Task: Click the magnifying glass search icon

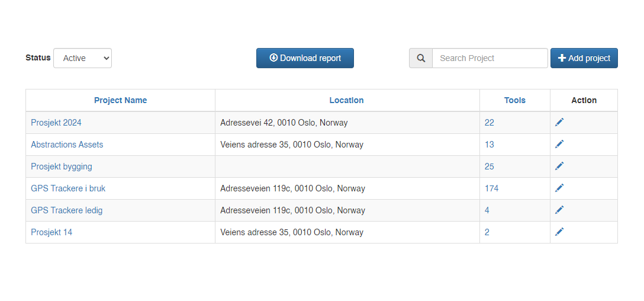Action: click(x=421, y=58)
